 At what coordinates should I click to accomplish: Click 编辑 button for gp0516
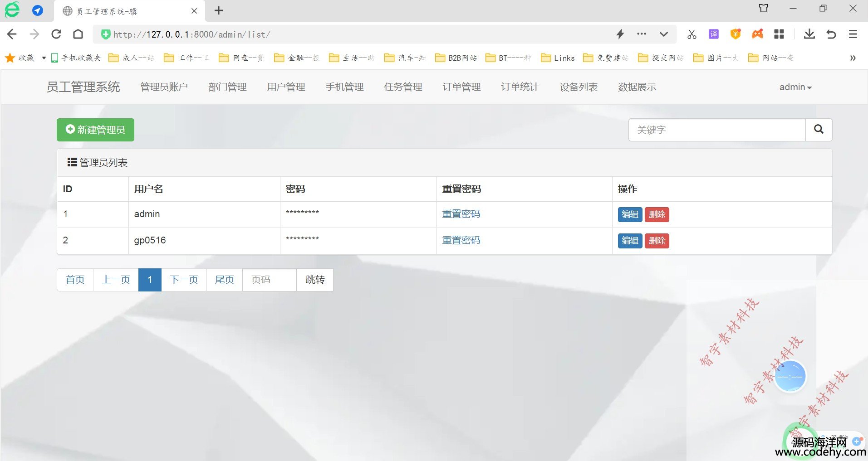click(x=630, y=241)
